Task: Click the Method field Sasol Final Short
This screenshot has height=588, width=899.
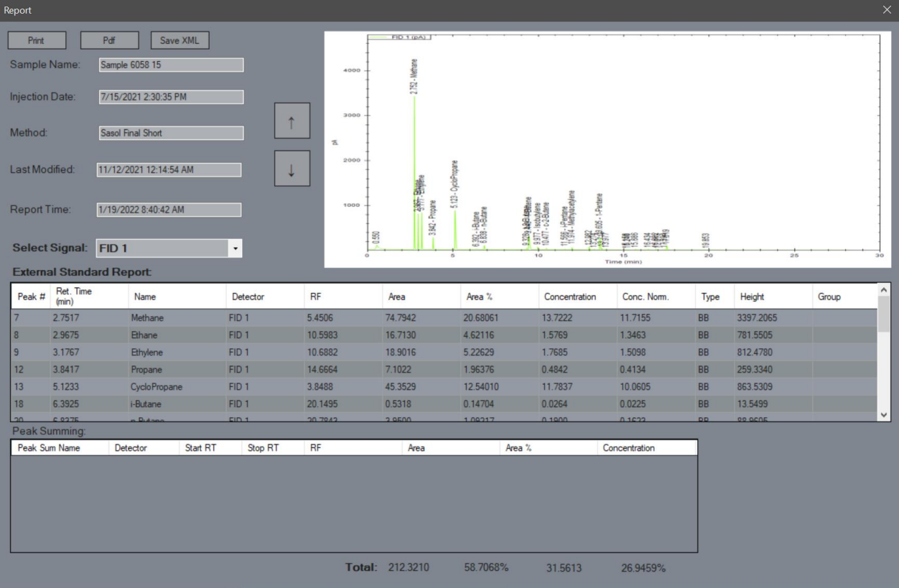Action: coord(170,133)
